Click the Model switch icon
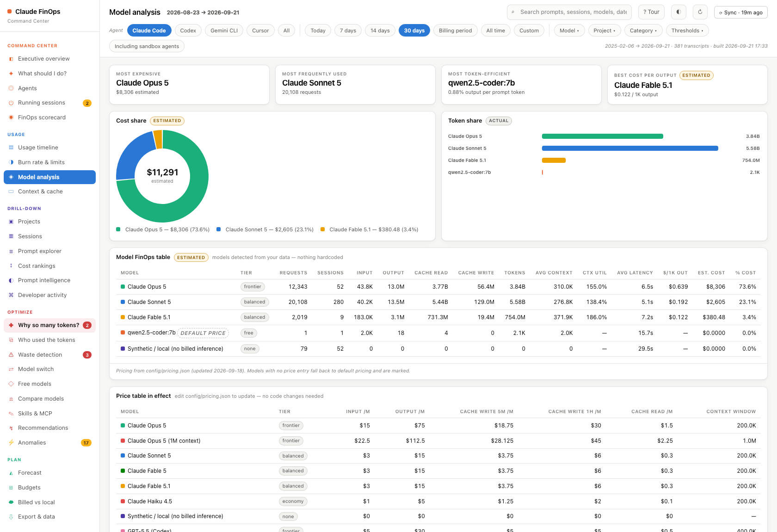 coord(11,369)
